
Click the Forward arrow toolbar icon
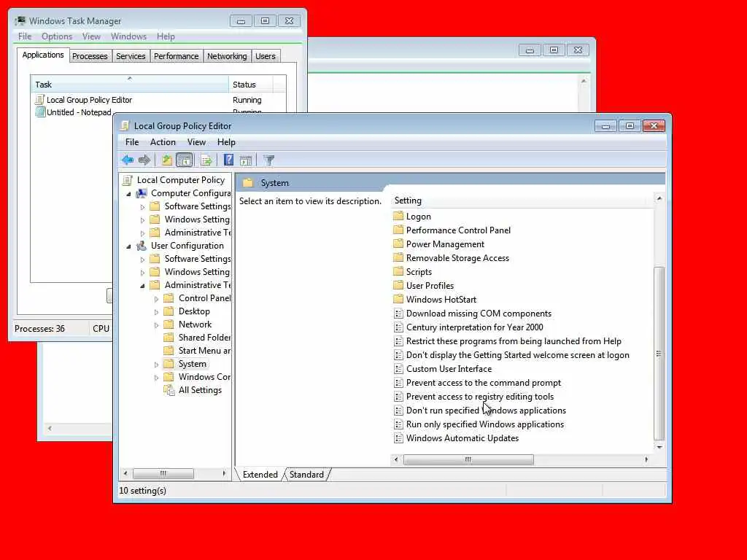click(x=144, y=160)
